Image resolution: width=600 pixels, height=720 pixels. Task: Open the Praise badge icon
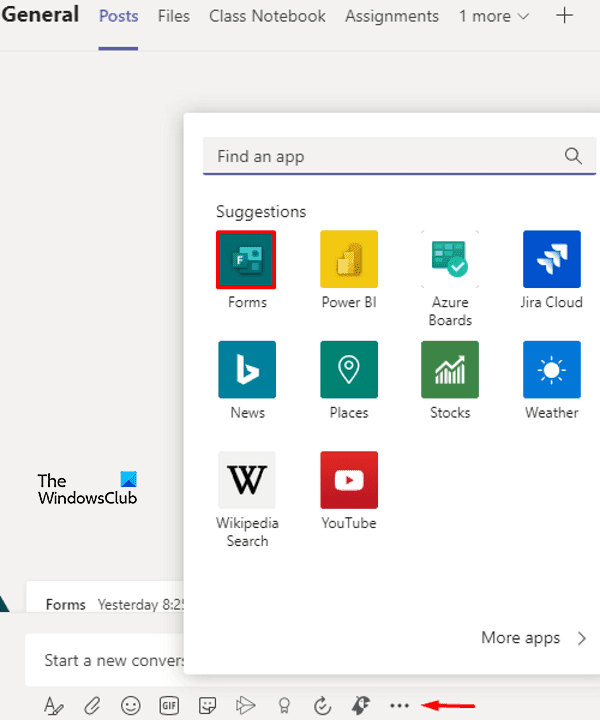(284, 705)
